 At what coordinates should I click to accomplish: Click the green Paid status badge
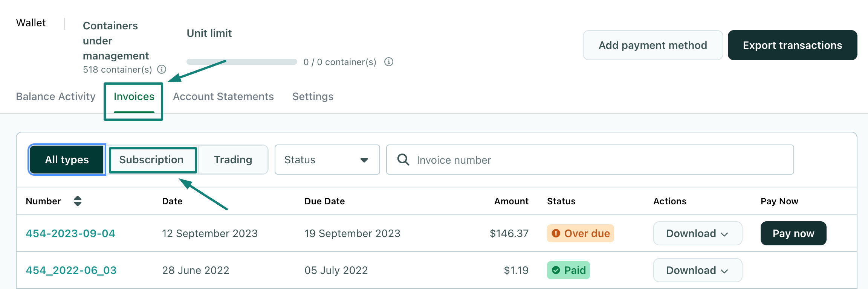tap(568, 270)
